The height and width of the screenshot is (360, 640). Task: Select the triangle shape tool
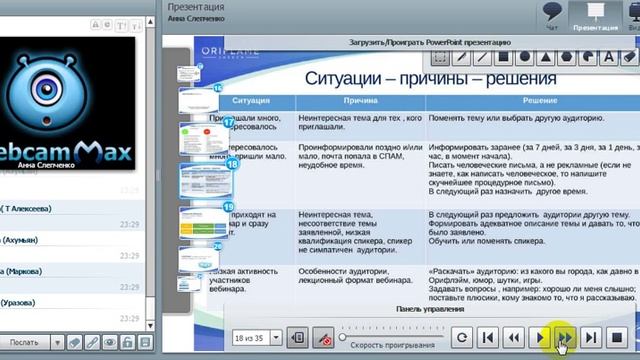[546, 57]
